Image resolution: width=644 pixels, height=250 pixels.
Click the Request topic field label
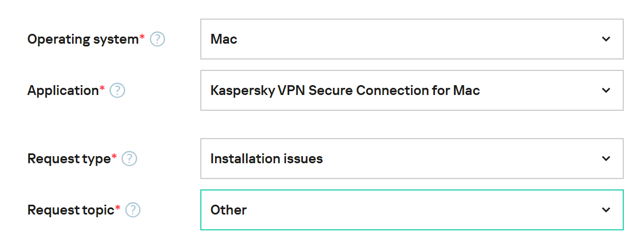pos(70,210)
